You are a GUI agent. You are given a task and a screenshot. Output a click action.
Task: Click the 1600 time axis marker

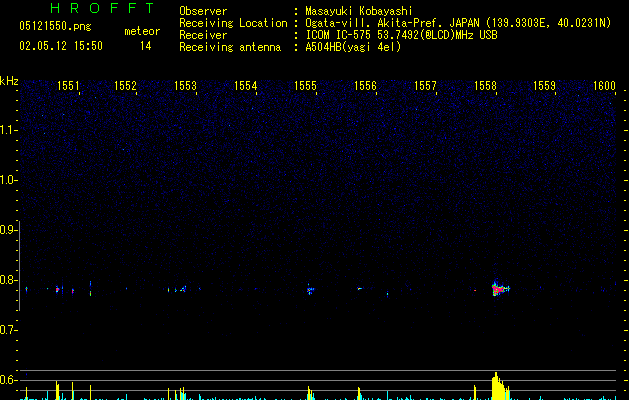[604, 86]
